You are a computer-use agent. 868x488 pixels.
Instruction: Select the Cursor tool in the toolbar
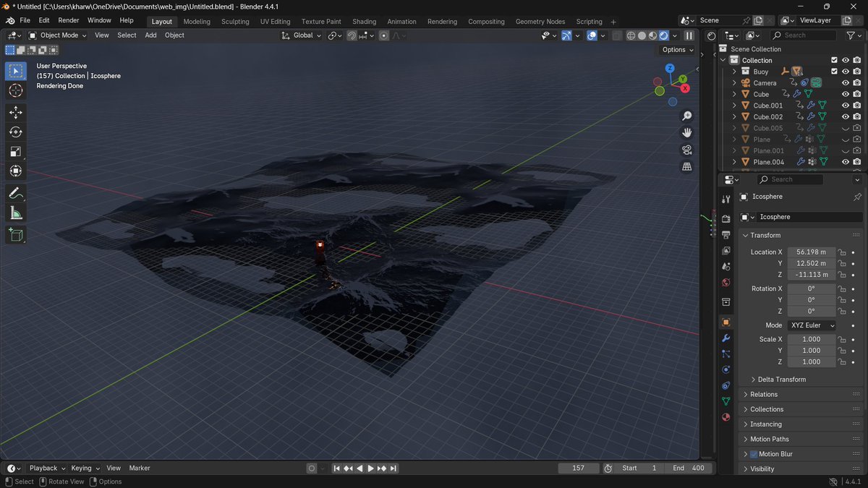(x=16, y=90)
